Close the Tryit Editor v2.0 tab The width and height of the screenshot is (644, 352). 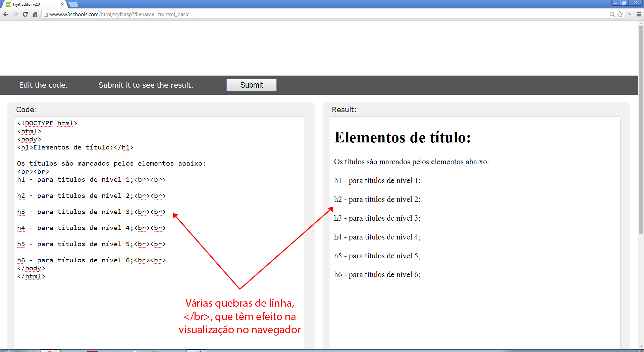[x=62, y=4]
